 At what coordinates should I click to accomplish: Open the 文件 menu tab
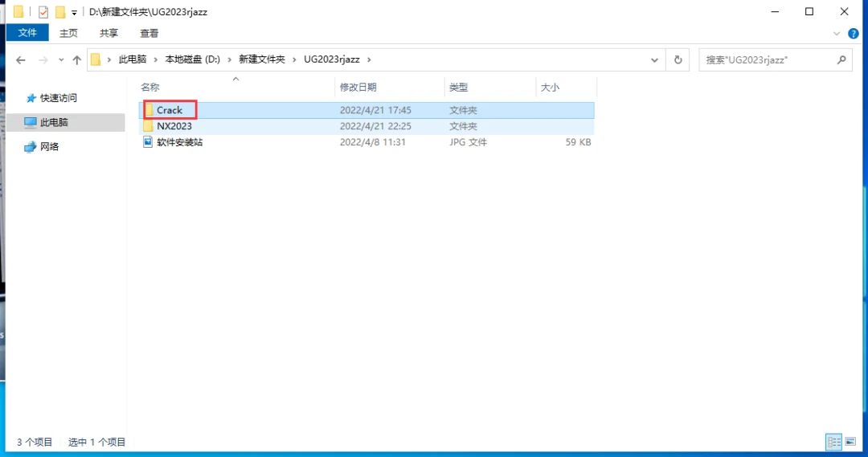[x=27, y=33]
